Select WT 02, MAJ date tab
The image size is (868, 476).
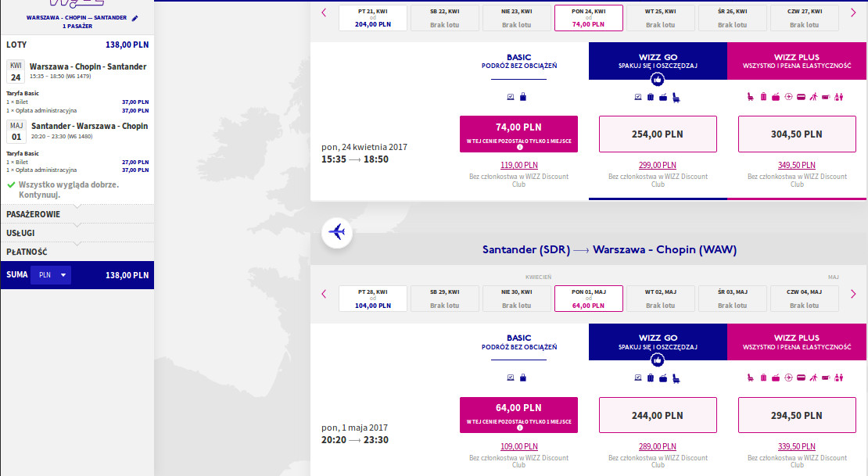661,299
